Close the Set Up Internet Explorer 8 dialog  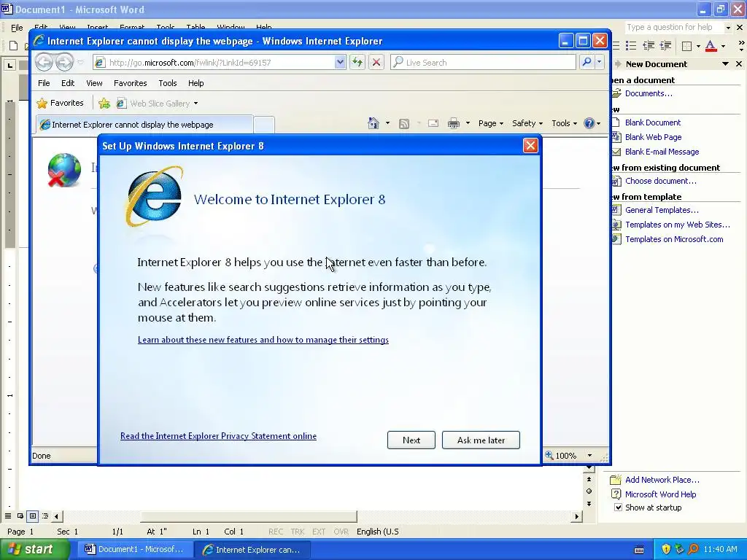click(x=530, y=146)
